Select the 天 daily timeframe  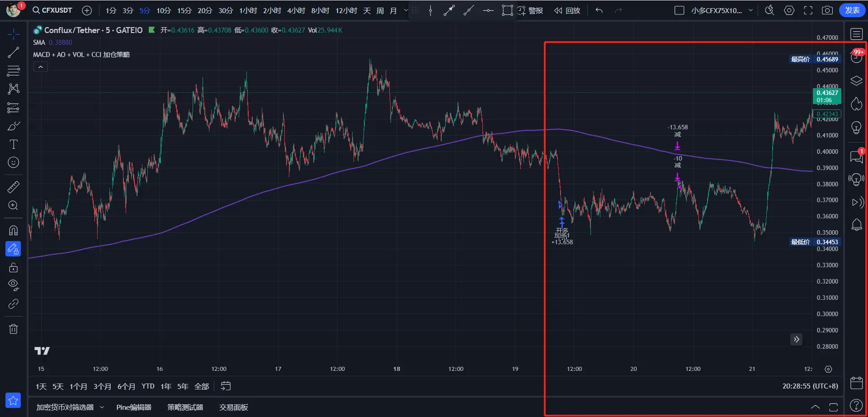(367, 10)
